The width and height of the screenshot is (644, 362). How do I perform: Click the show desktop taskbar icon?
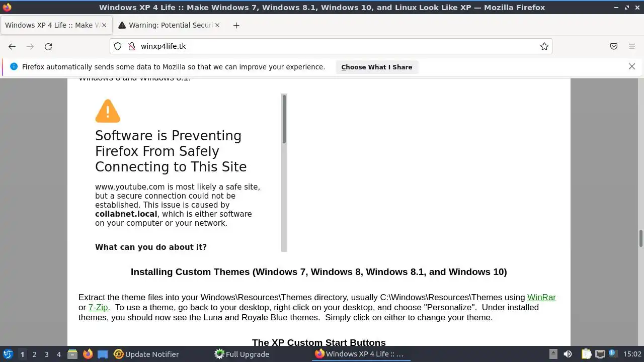103,354
